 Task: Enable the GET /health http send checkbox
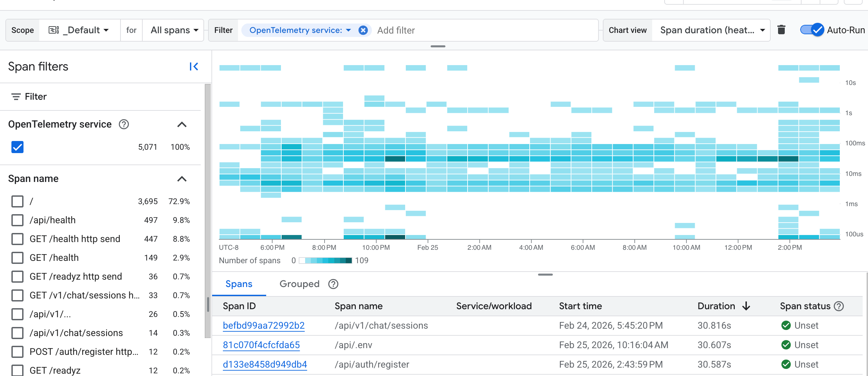point(17,239)
